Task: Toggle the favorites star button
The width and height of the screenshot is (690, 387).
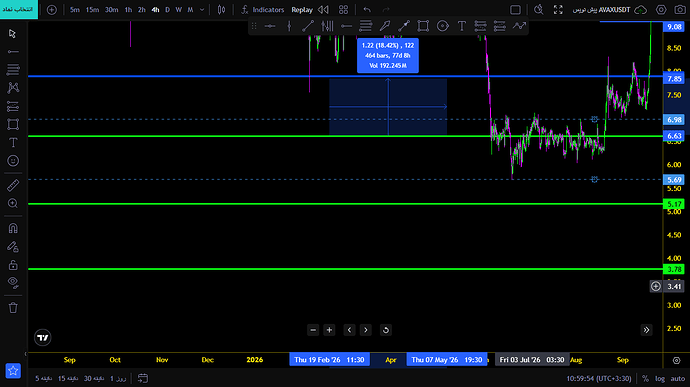Action: coord(13,371)
